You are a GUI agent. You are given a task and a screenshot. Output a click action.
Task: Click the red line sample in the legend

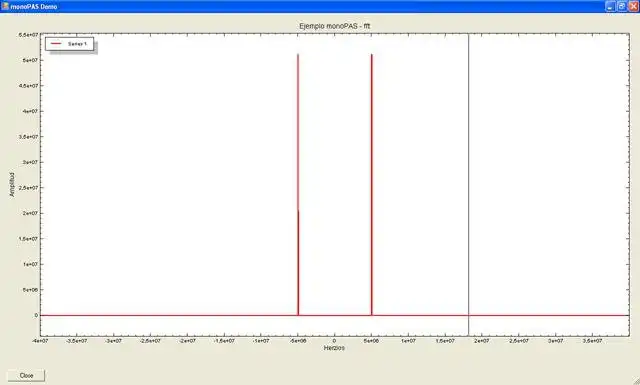56,43
